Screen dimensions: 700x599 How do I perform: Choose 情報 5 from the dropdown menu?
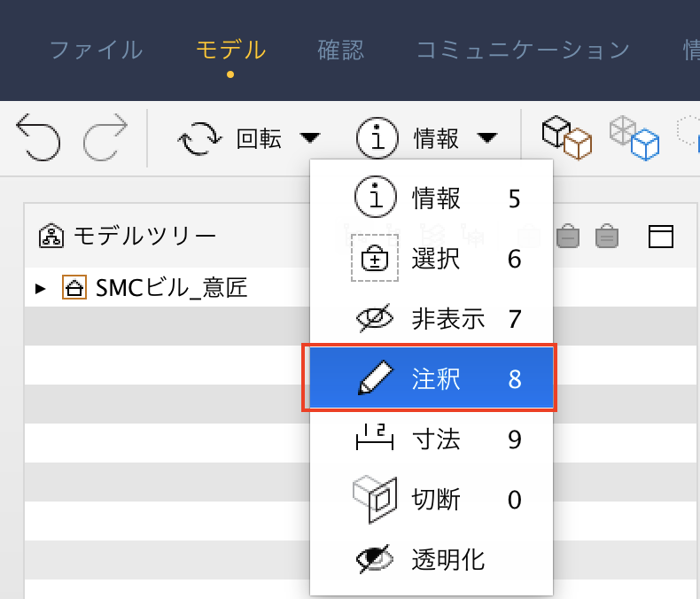pyautogui.click(x=432, y=198)
